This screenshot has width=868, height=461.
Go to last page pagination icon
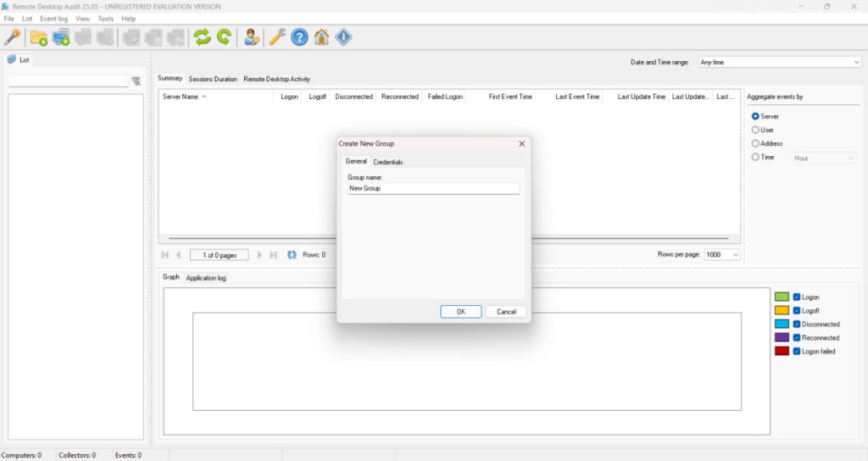274,255
